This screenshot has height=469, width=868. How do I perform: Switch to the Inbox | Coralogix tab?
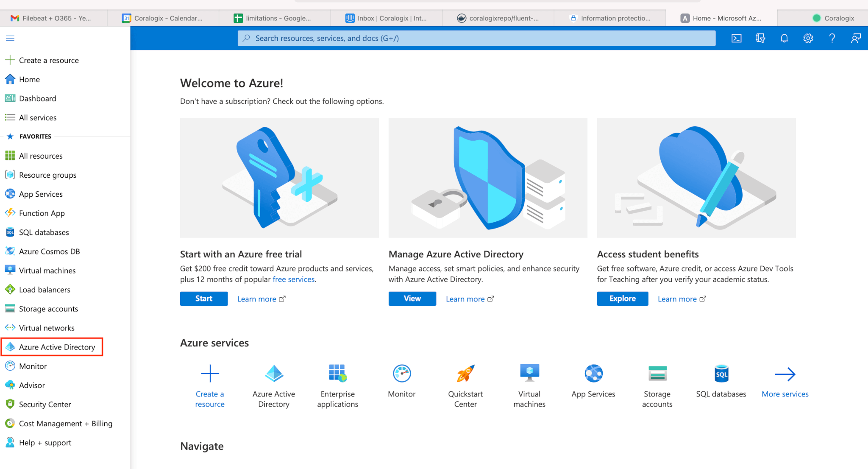click(x=387, y=18)
